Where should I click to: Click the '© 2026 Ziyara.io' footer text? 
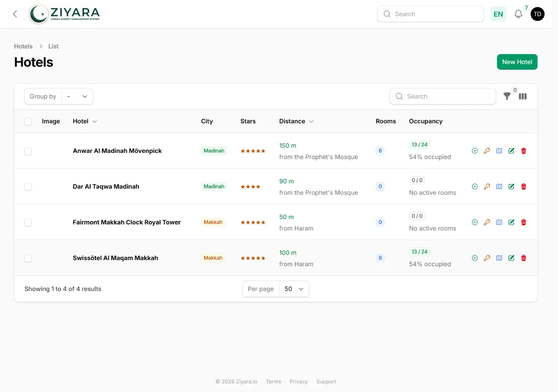(x=236, y=382)
